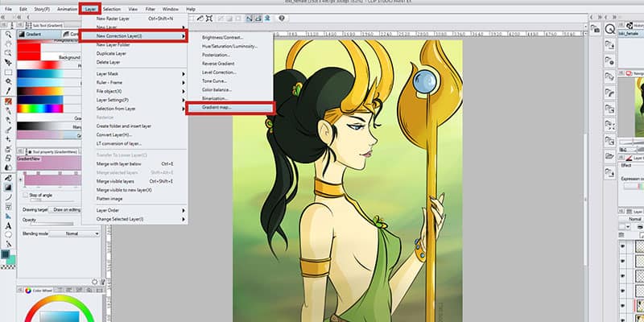Click the open folder icon in command bar
Viewport: 644px width, 322px height.
tap(610, 156)
